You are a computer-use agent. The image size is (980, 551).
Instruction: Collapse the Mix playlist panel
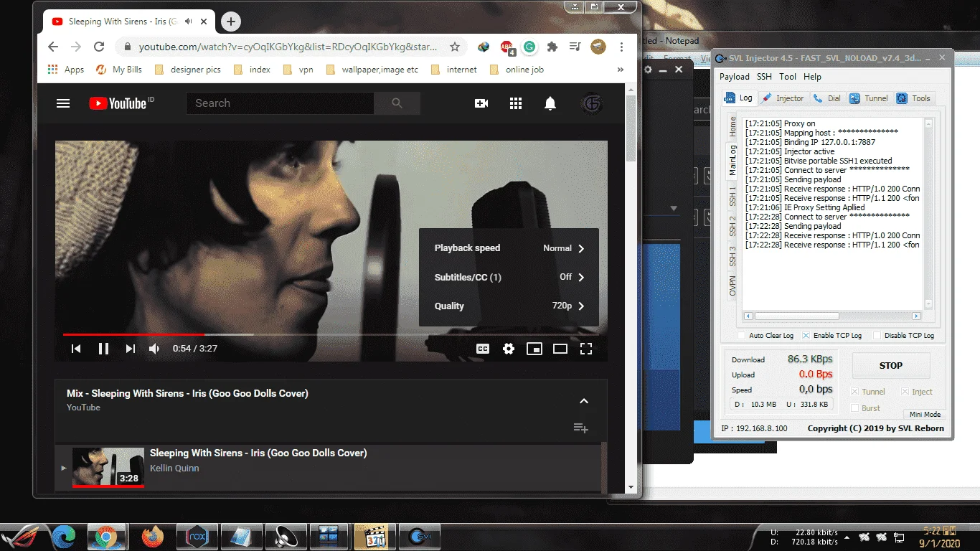tap(584, 400)
